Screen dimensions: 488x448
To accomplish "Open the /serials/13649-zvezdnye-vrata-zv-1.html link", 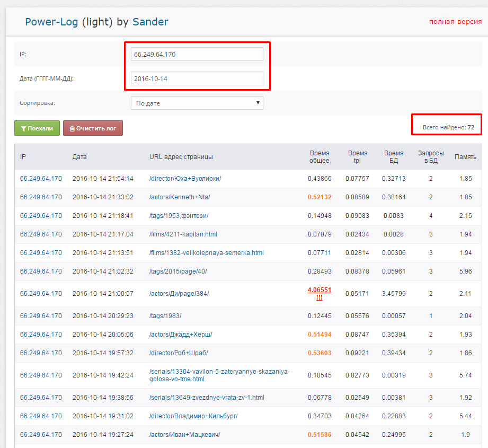I will coord(207,398).
